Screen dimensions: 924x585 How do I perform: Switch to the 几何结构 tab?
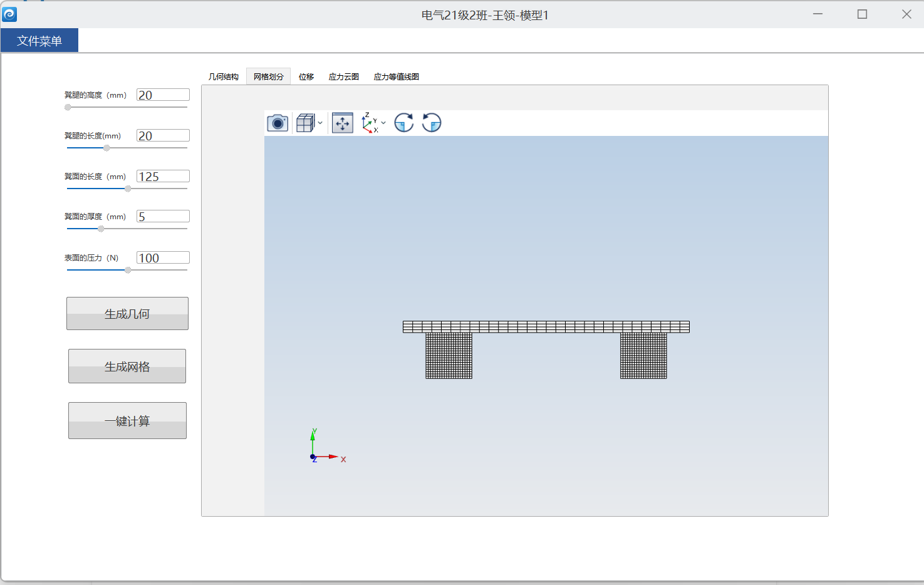pyautogui.click(x=224, y=76)
